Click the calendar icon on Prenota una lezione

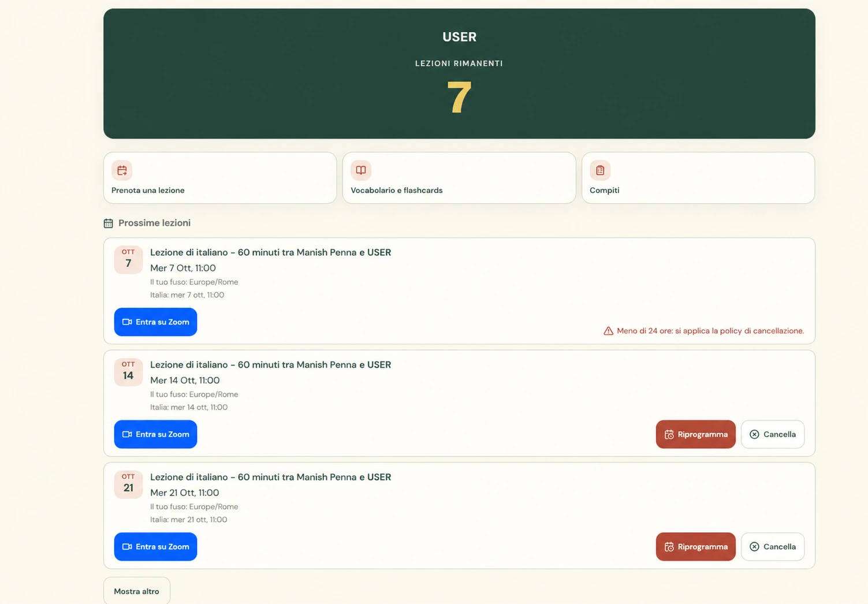(x=122, y=170)
